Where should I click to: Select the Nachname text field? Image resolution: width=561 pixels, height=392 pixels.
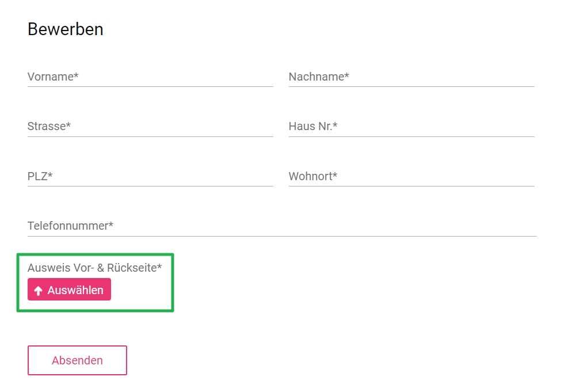tap(411, 77)
